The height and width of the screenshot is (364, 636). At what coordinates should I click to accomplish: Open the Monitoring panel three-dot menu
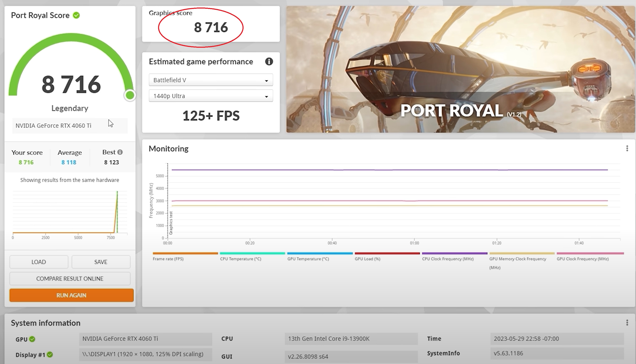point(627,149)
